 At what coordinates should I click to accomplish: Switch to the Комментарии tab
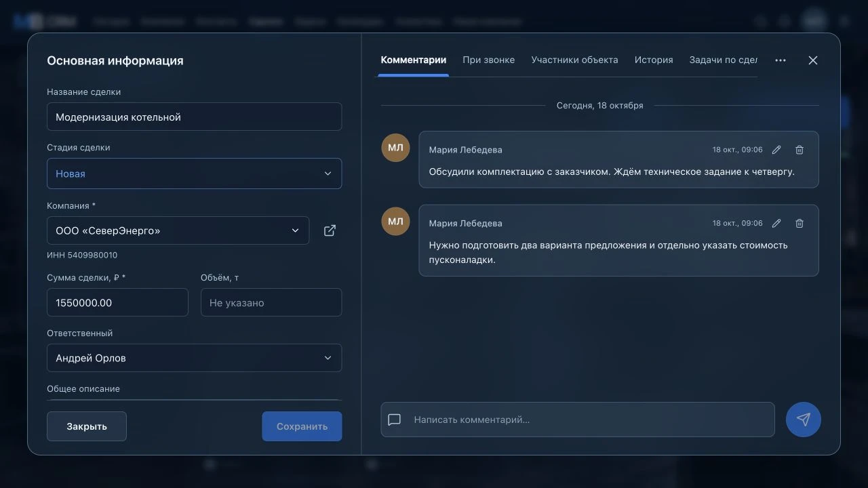[x=414, y=60]
